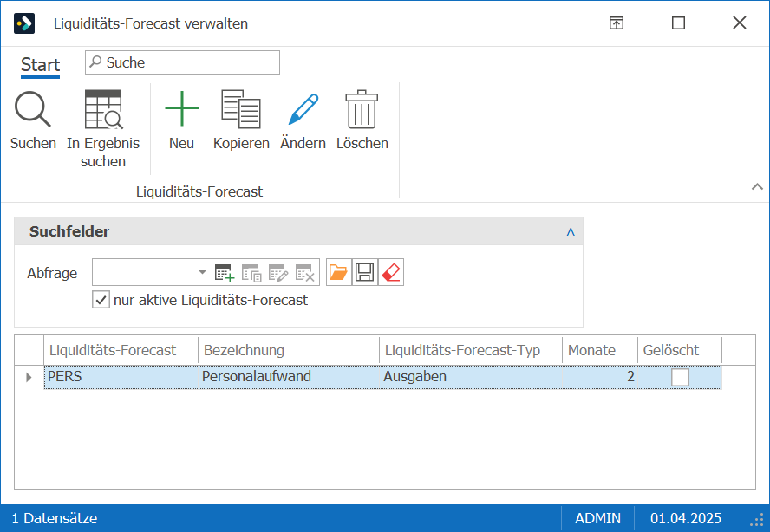
Task: Open saved query via folder icon
Action: [x=338, y=272]
